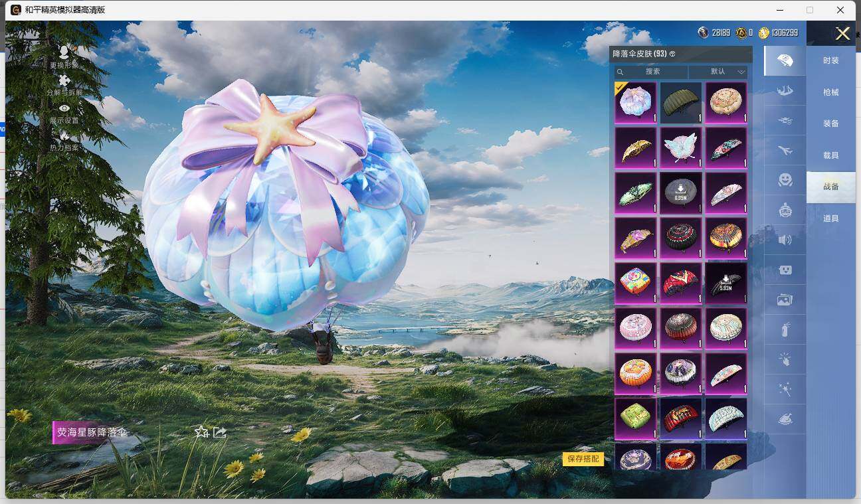The height and width of the screenshot is (504, 861).
Task: Select the speaker voice category icon
Action: click(x=785, y=240)
